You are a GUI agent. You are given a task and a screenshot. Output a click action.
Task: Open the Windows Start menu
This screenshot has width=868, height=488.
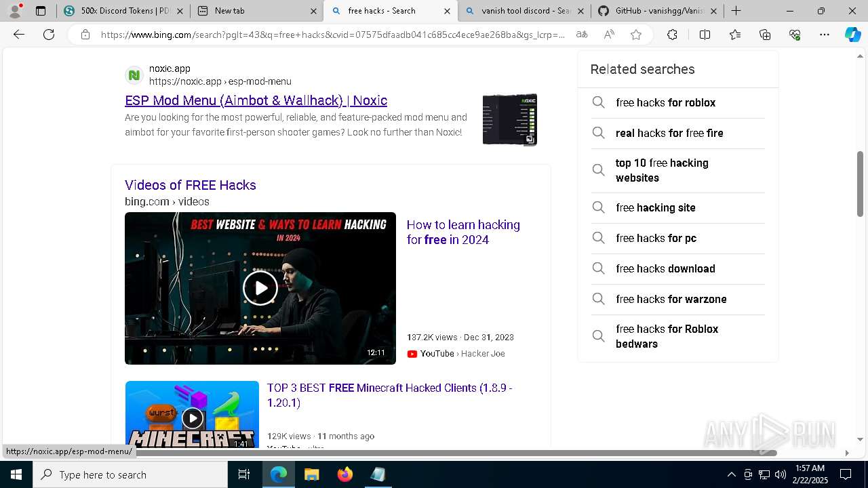tap(16, 474)
